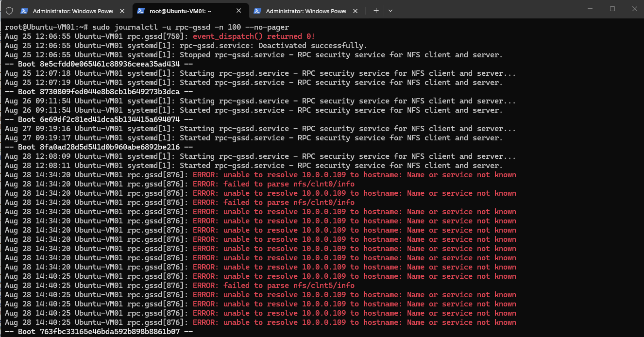Switch to the first Administrator: Windows PowerShell tab

73,11
